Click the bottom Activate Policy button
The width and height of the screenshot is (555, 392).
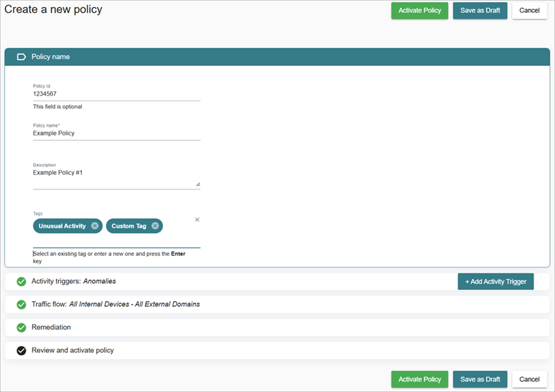[x=420, y=380]
